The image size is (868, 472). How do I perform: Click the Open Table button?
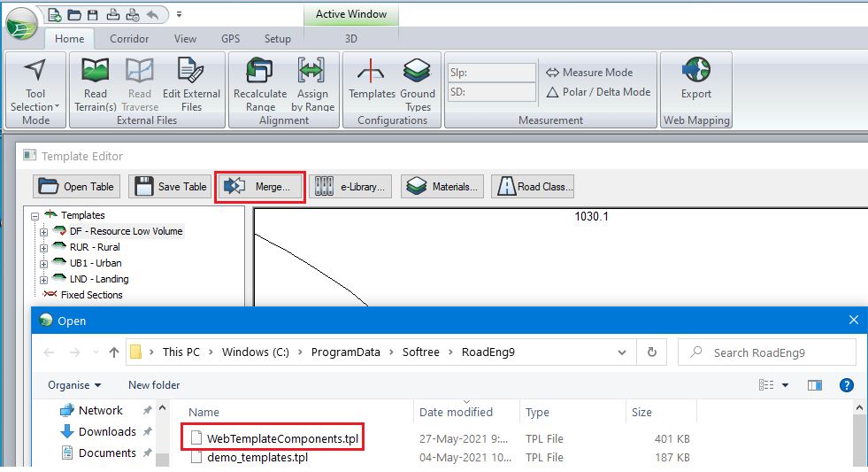pos(76,187)
